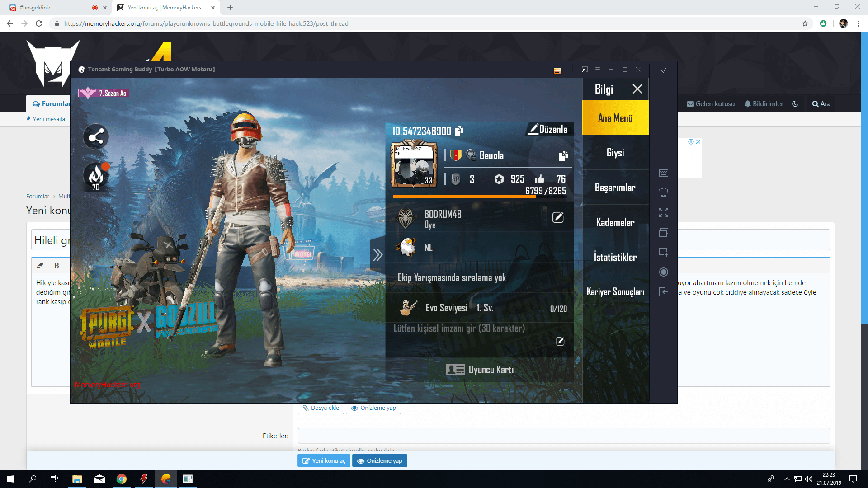Start emulator screen recording
Screen dimensions: 868x488
tap(664, 272)
